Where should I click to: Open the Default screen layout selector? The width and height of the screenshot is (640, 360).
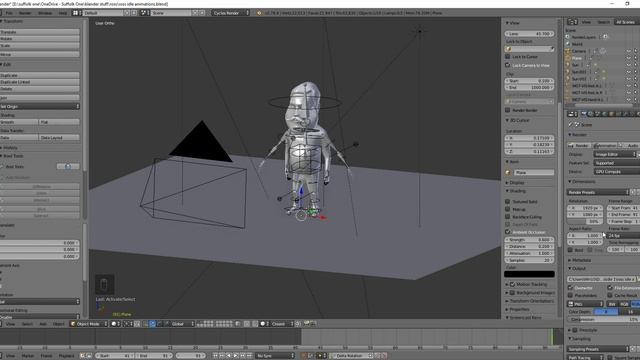pyautogui.click(x=104, y=13)
